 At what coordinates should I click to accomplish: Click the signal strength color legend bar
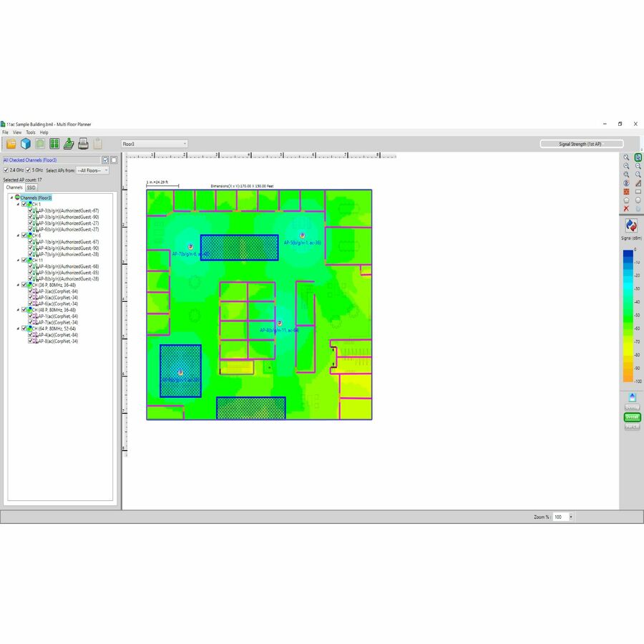click(x=628, y=316)
